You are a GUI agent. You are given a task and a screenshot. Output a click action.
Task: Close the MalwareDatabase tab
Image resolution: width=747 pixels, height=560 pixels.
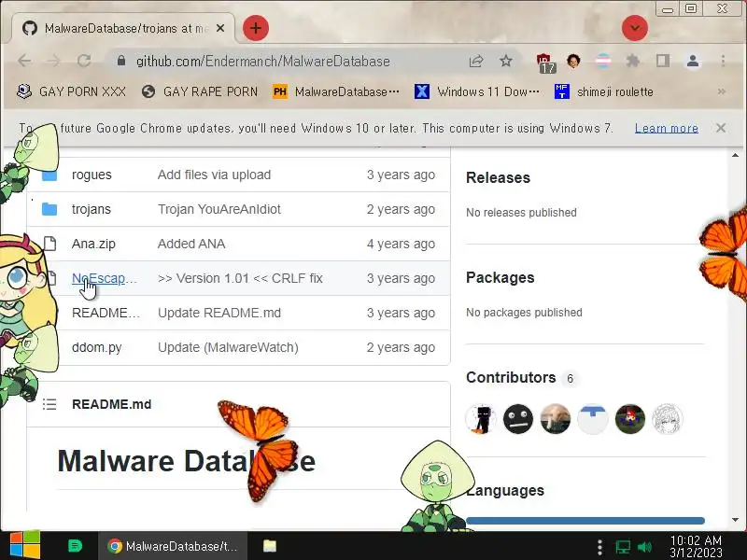[220, 29]
